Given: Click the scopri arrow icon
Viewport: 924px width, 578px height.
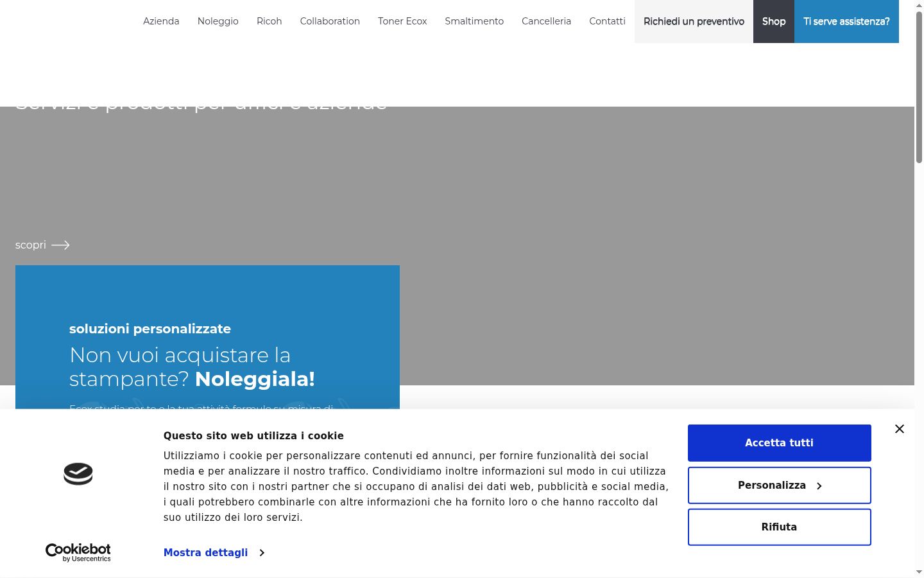Looking at the screenshot, I should click(60, 245).
